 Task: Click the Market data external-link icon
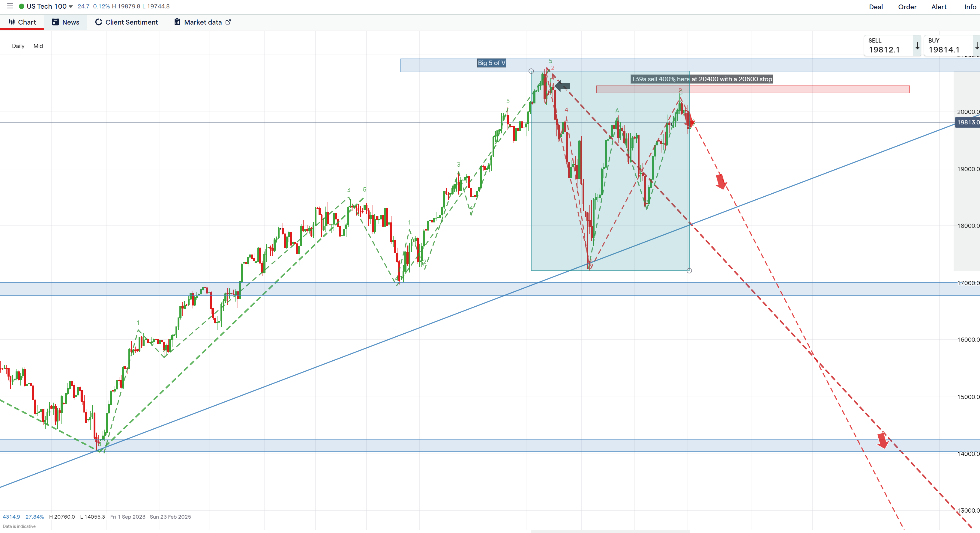tap(228, 22)
